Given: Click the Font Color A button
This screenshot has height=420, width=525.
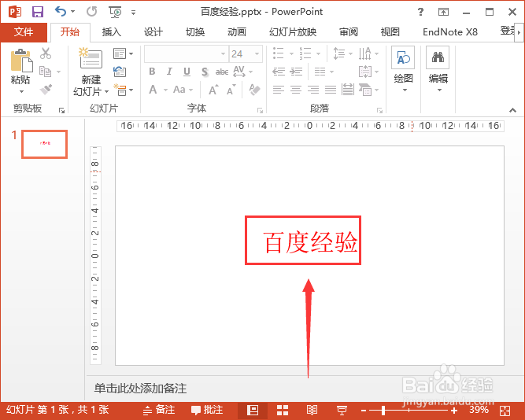Looking at the screenshot, I should click(153, 90).
